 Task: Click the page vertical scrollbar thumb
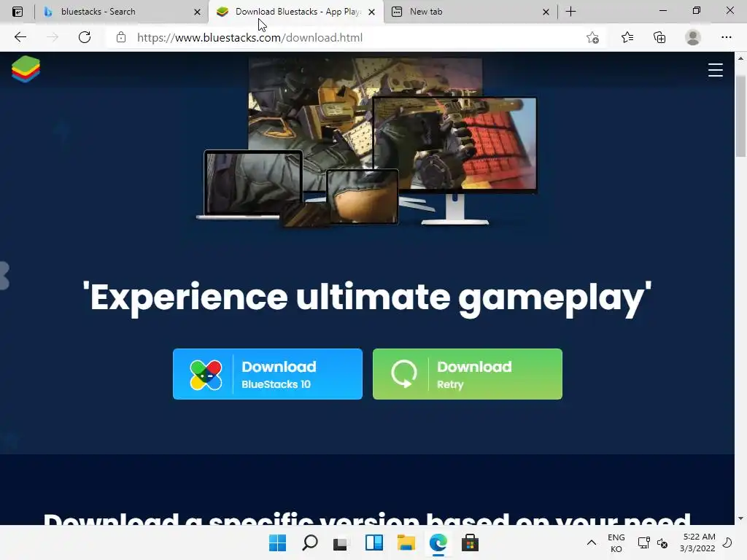[740, 116]
